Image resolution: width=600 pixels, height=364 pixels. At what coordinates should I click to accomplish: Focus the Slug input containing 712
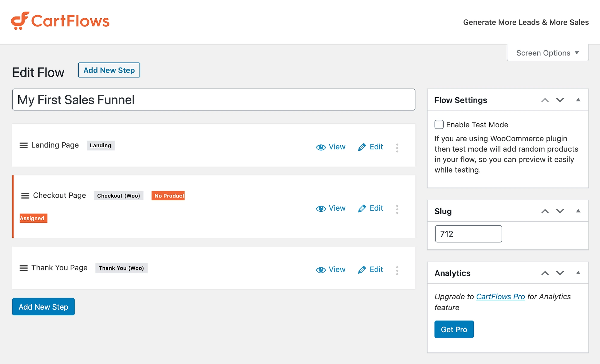(x=468, y=234)
